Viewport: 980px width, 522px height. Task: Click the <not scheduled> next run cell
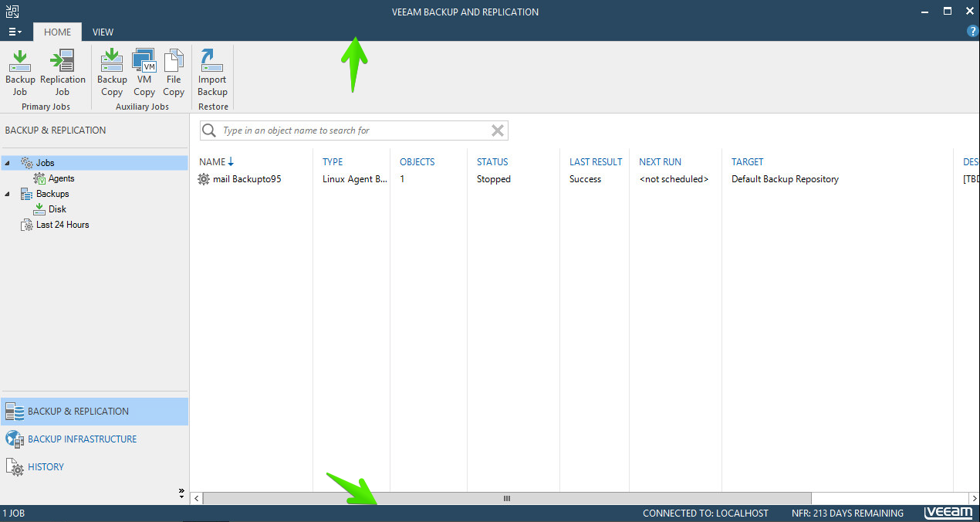[674, 179]
